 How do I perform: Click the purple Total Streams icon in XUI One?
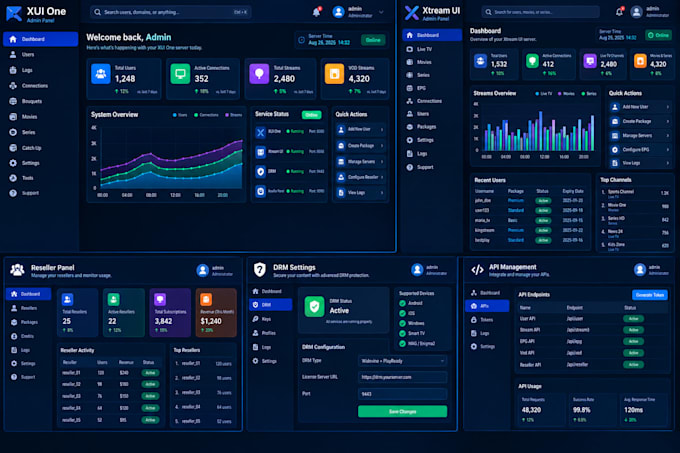point(259,73)
